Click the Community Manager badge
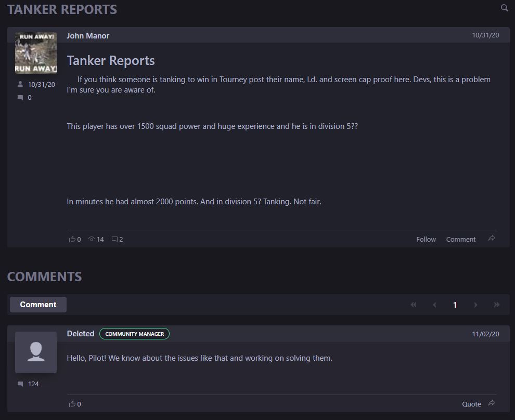The width and height of the screenshot is (515, 420). (134, 334)
